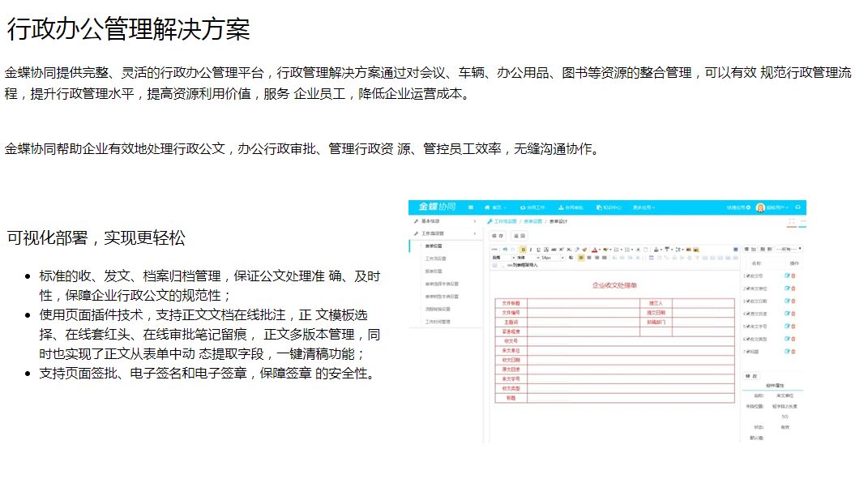Click the font color A icon
This screenshot has width=868, height=483.
pos(594,250)
